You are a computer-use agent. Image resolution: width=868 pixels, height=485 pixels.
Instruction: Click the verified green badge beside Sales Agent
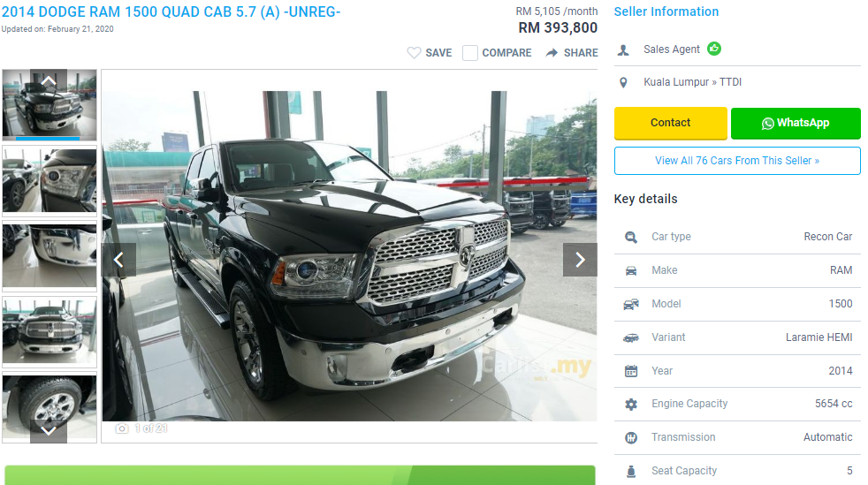714,49
